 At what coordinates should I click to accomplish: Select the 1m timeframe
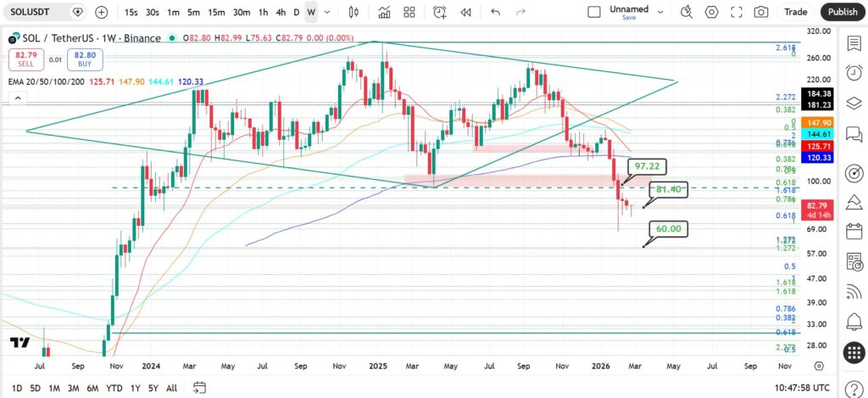pyautogui.click(x=173, y=12)
